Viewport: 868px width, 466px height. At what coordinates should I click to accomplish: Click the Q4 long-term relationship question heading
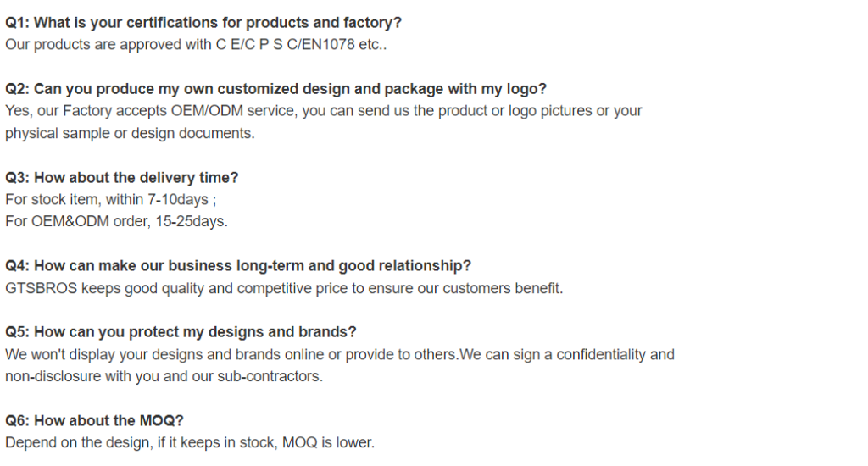[238, 266]
